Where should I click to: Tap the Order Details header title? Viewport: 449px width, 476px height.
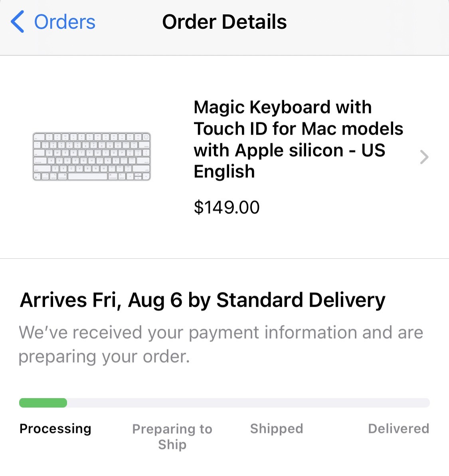(224, 22)
